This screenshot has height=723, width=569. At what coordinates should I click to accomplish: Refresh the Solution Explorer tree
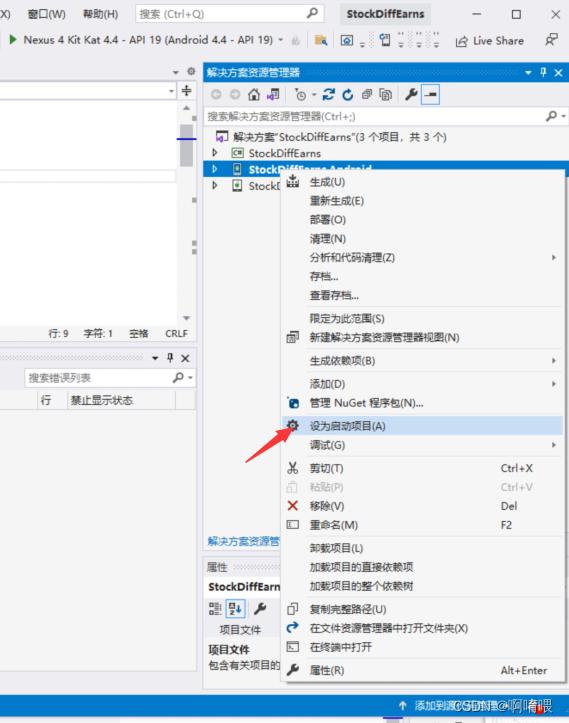[x=348, y=95]
